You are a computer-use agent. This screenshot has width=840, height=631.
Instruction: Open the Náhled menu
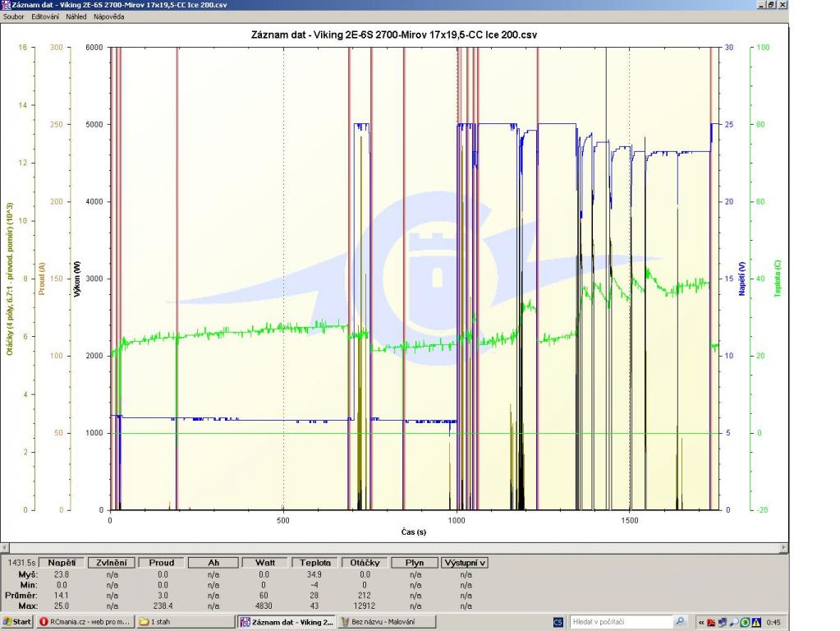tap(76, 16)
